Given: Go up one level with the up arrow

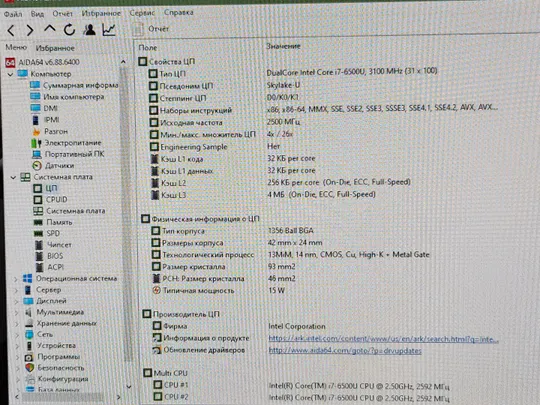Looking at the screenshot, I should [50, 29].
